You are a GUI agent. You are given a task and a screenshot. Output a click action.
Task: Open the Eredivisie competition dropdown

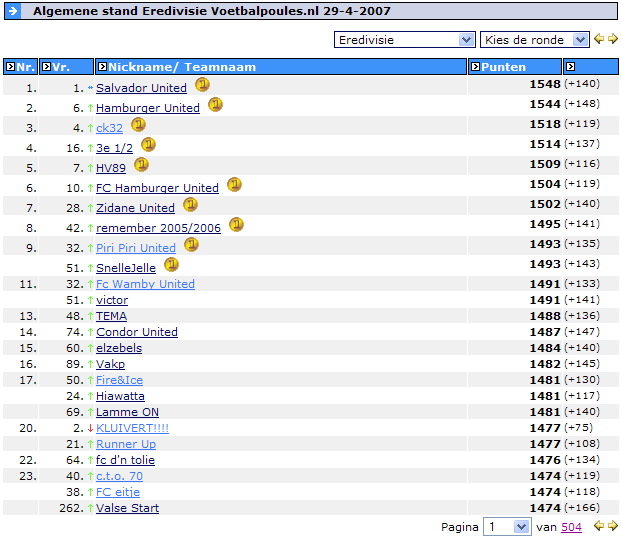(404, 40)
